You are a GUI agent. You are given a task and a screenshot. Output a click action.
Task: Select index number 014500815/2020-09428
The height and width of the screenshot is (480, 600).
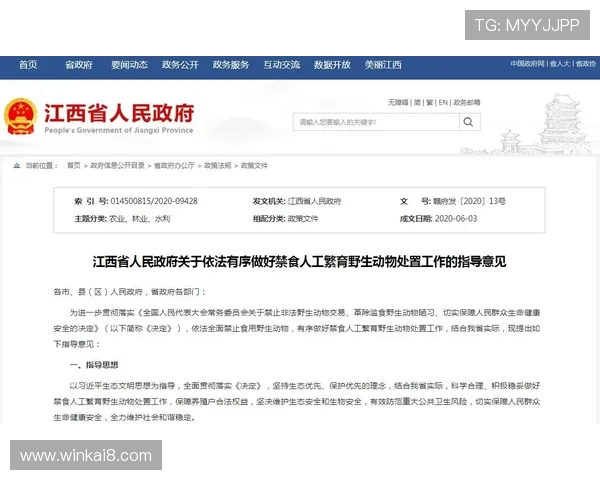click(154, 201)
